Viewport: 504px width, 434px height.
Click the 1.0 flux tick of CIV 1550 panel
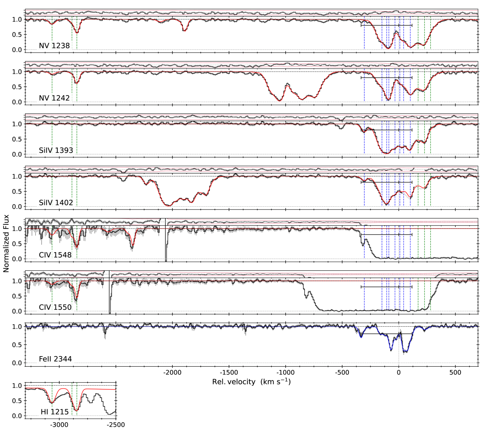[17, 281]
